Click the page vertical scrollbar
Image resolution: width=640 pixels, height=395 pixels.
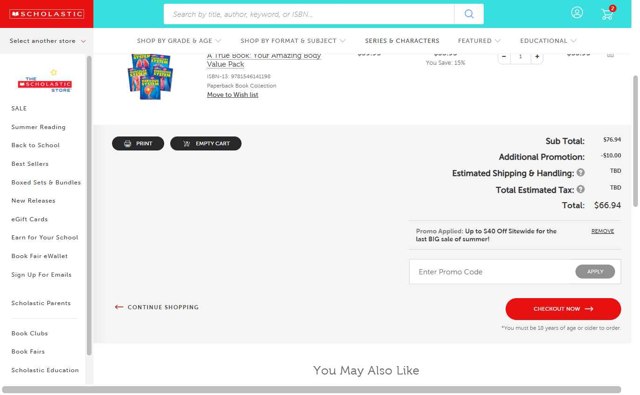coord(635,141)
